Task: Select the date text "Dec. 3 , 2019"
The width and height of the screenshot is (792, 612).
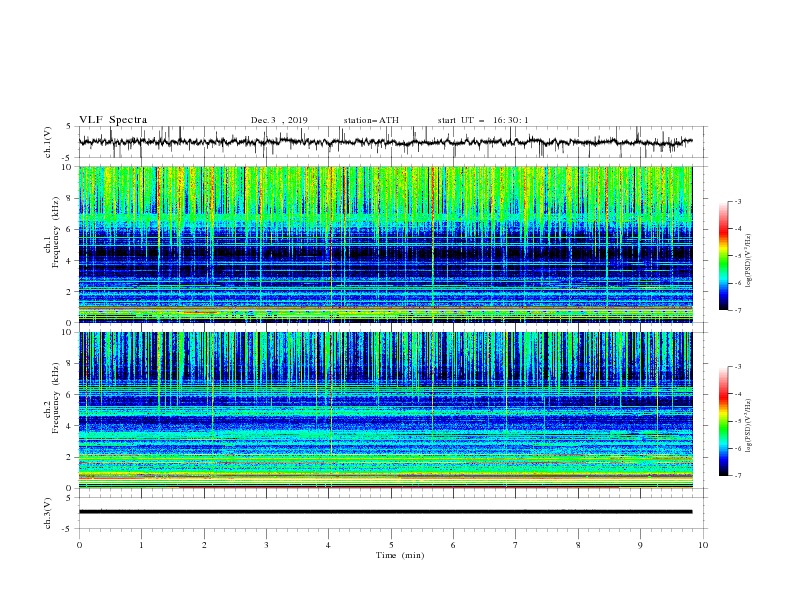Action: tap(279, 120)
